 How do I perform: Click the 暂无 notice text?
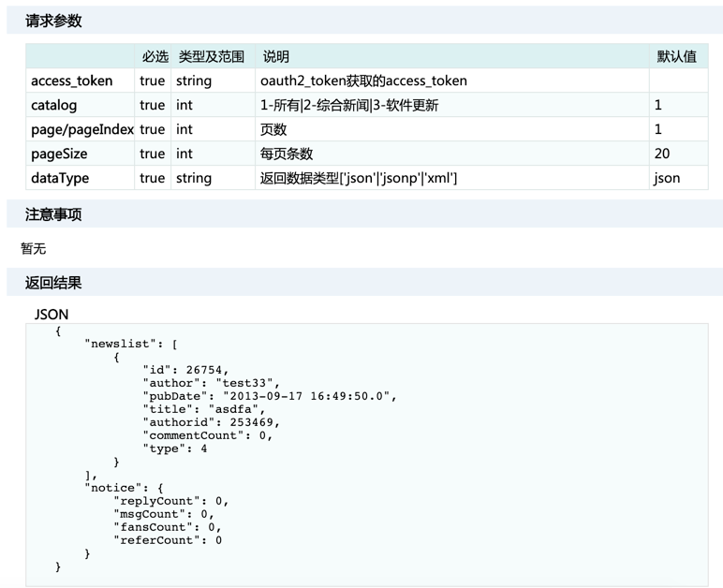tap(33, 249)
